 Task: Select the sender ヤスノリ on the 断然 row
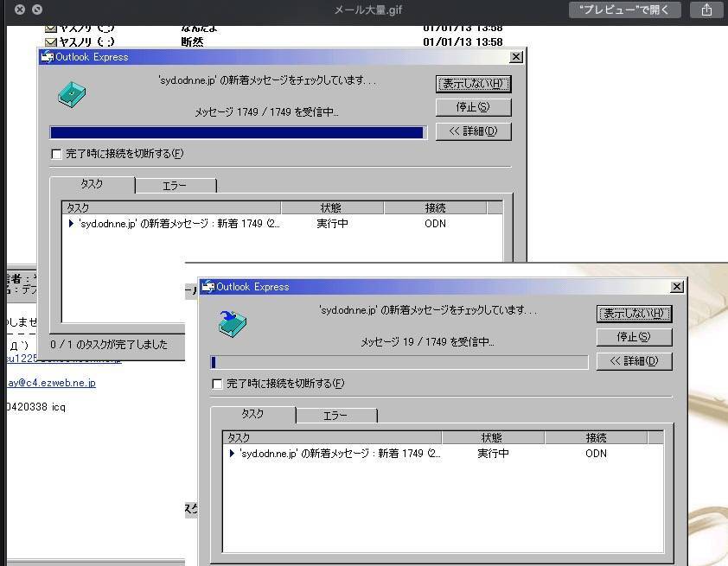[x=86, y=41]
